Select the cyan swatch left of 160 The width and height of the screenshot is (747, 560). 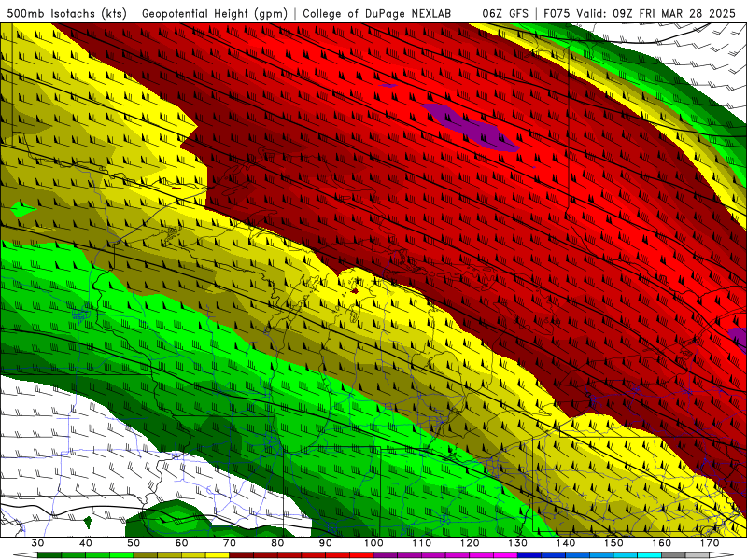tap(649, 555)
